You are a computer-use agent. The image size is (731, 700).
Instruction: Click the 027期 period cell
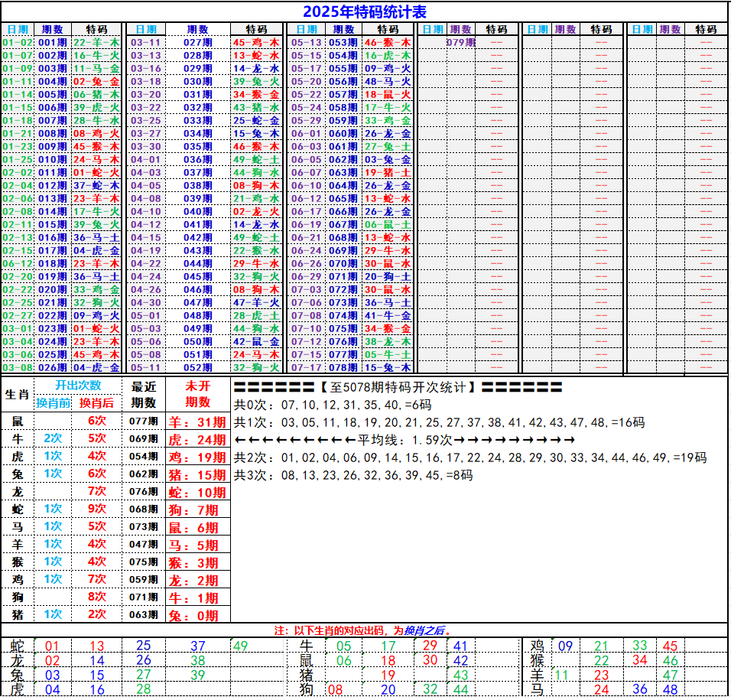click(x=197, y=43)
